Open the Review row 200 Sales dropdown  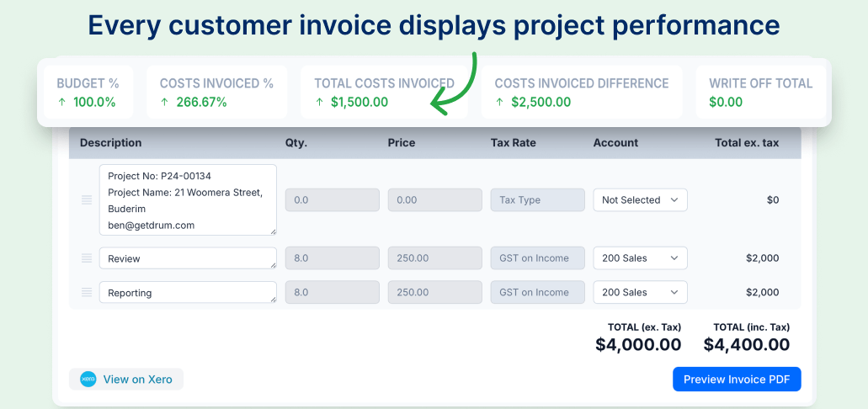point(641,258)
